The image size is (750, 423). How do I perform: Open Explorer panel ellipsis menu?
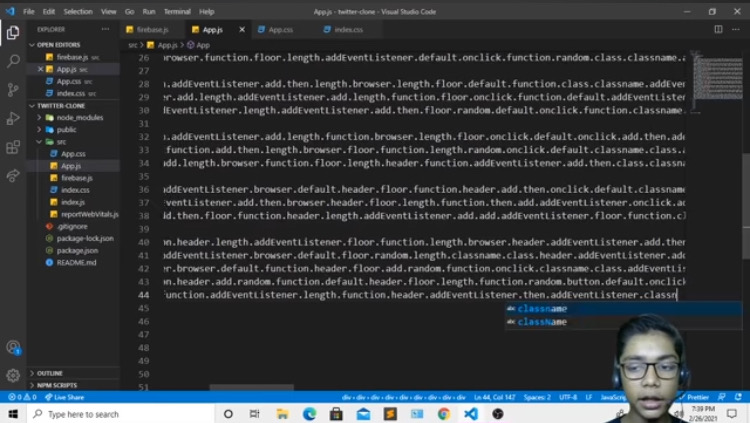coord(105,29)
